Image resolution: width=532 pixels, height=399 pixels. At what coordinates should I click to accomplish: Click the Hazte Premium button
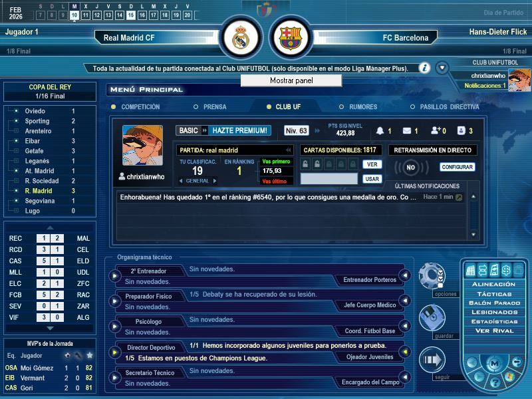(240, 130)
